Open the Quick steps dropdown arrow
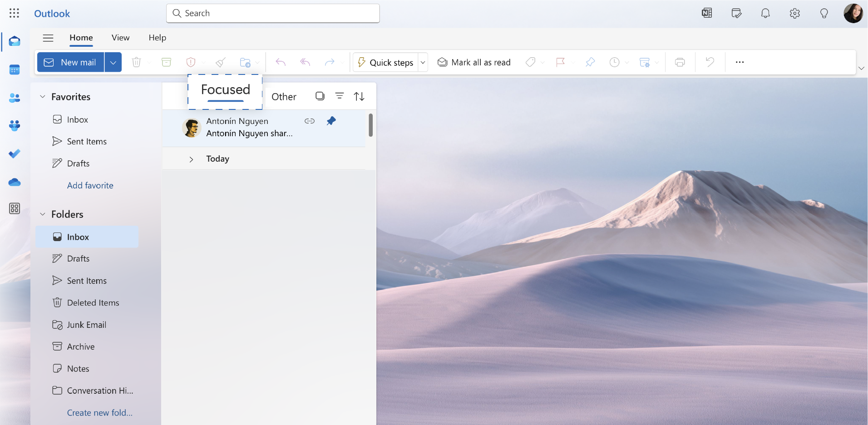868x425 pixels. click(x=423, y=62)
